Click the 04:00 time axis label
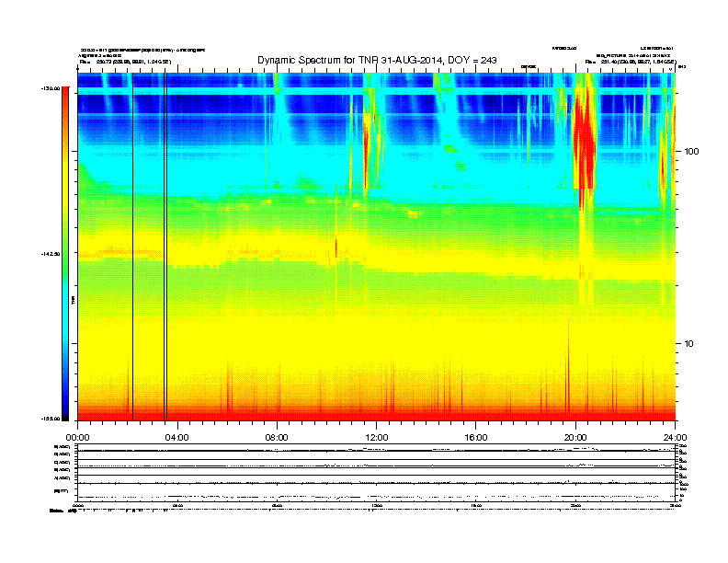This screenshot has width=728, height=563. pos(177,438)
